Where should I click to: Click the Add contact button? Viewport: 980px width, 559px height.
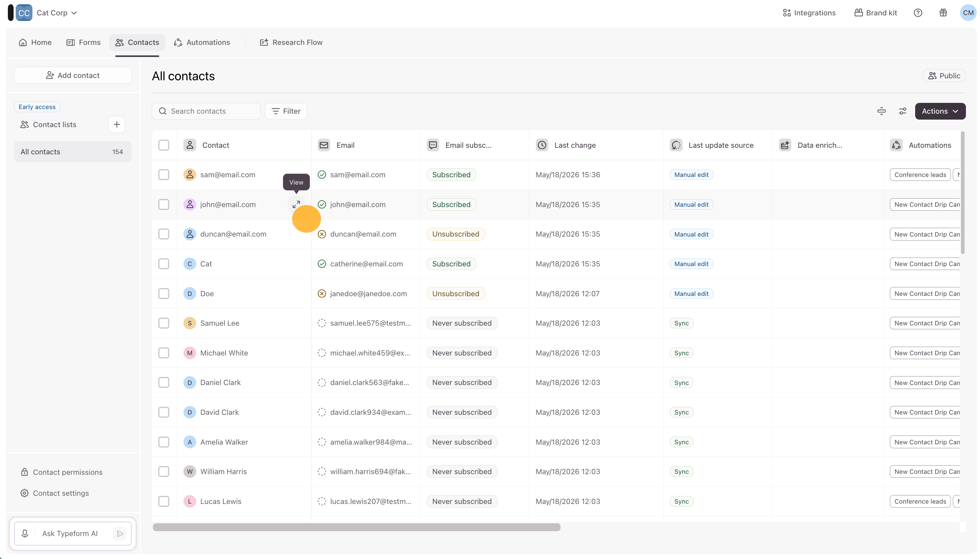73,75
